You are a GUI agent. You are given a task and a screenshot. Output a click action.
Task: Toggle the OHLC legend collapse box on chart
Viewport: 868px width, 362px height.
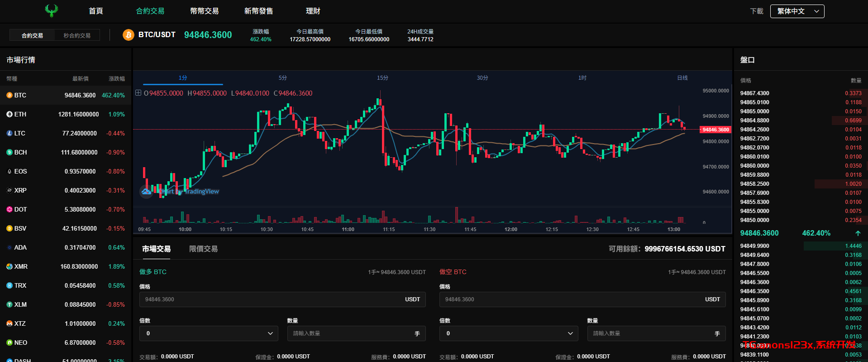138,93
